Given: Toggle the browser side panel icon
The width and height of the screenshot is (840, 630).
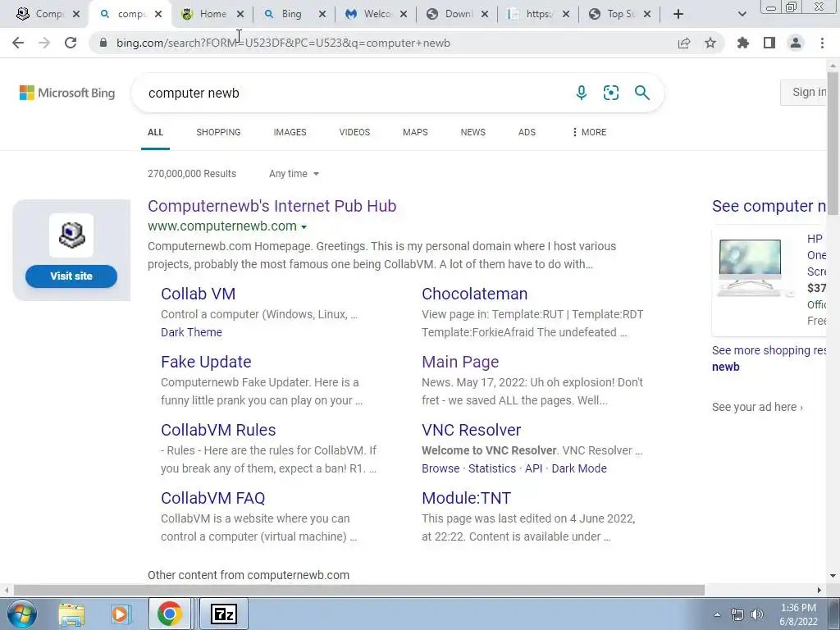Looking at the screenshot, I should pos(769,43).
